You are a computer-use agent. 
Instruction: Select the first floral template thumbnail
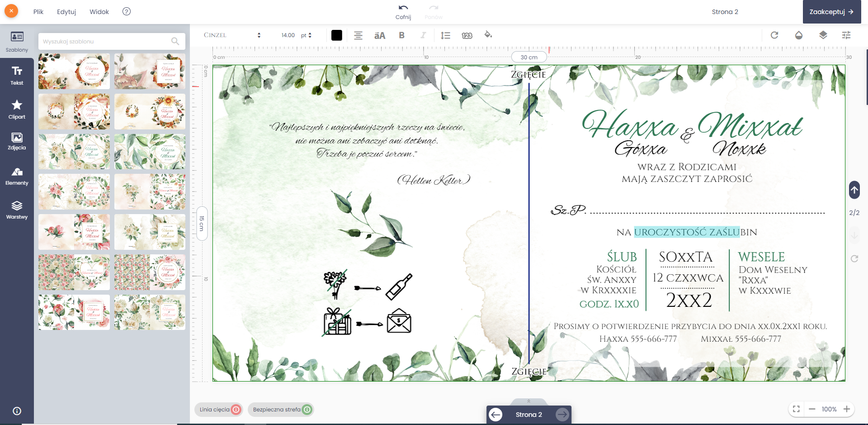point(74,71)
